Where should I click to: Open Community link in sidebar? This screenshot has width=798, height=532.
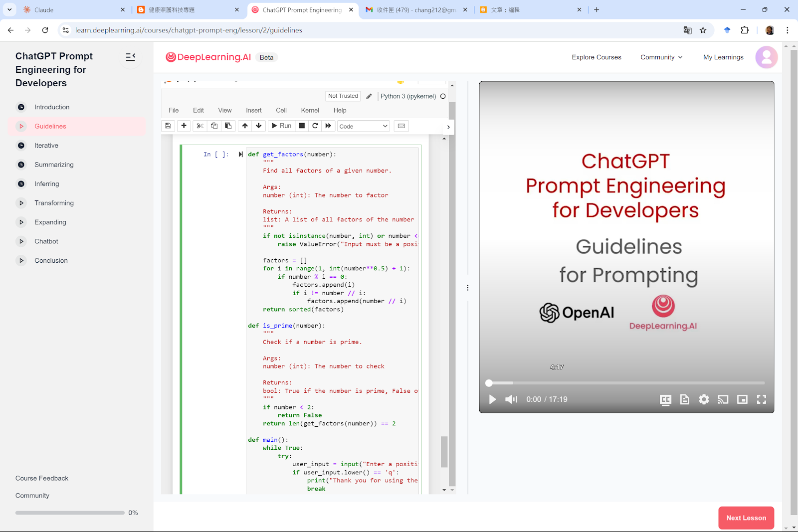coord(32,496)
